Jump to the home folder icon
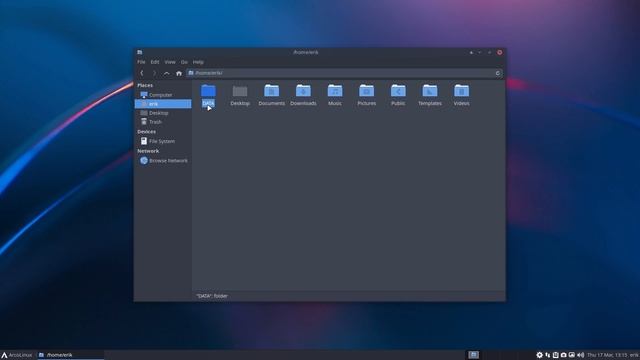Image resolution: width=640 pixels, height=360 pixels. pos(179,73)
